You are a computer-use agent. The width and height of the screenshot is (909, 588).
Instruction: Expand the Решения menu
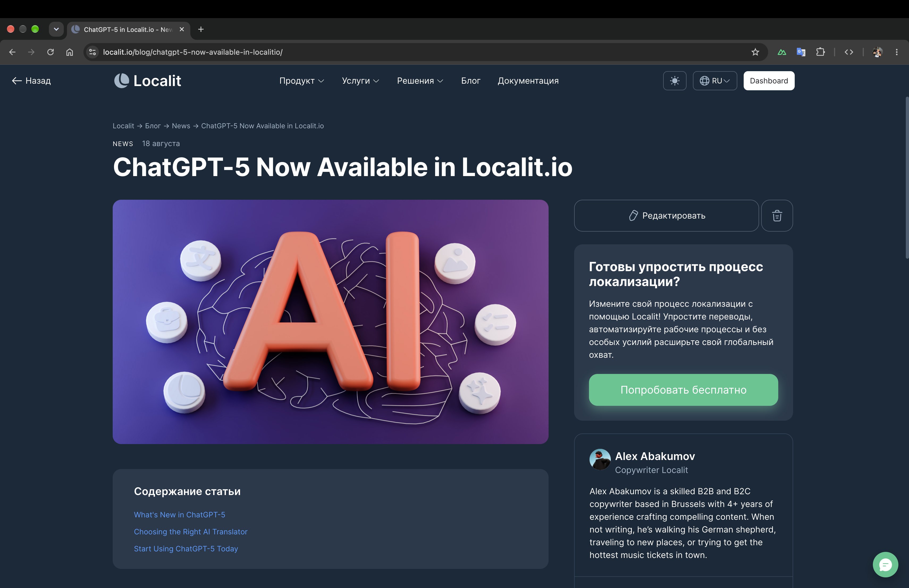(420, 81)
